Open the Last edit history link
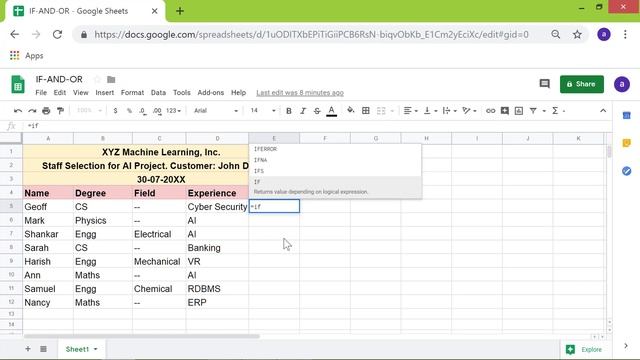Viewport: 640px width, 360px height. (x=300, y=93)
